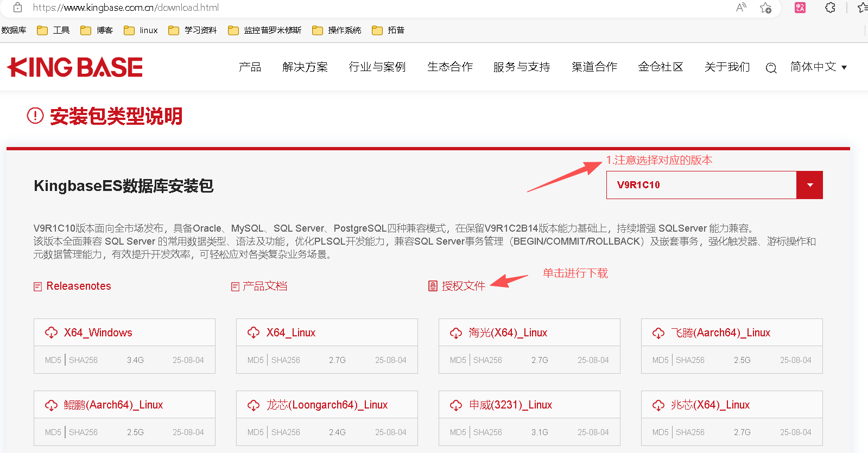Download the X64_Windows package

pyautogui.click(x=98, y=333)
